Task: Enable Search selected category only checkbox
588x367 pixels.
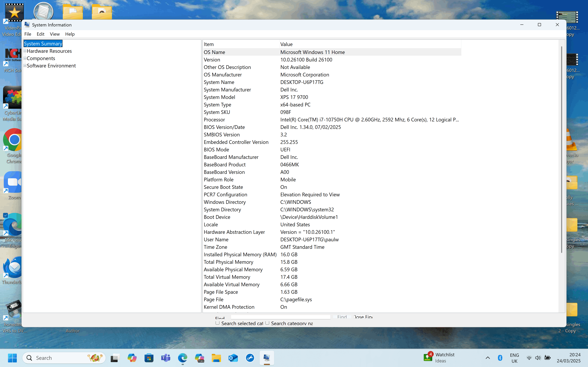Action: pos(217,323)
